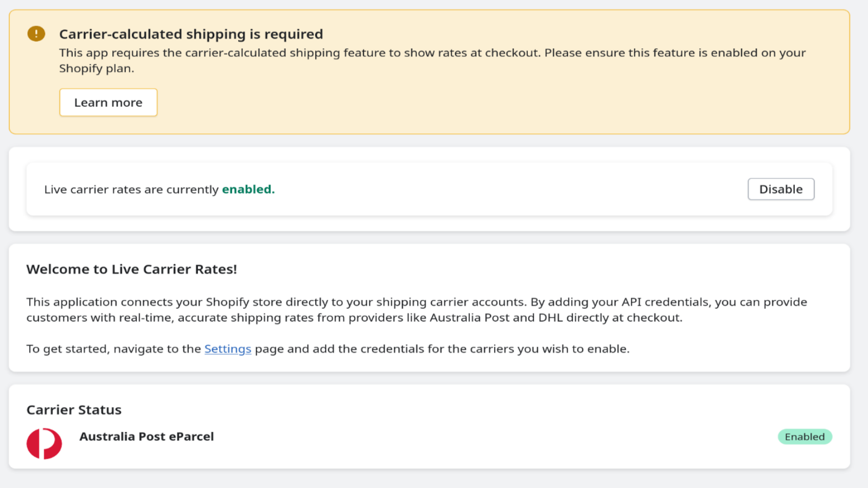Click the exclamation mark inside the warning circle
This screenshot has width=868, height=488.
(x=36, y=33)
